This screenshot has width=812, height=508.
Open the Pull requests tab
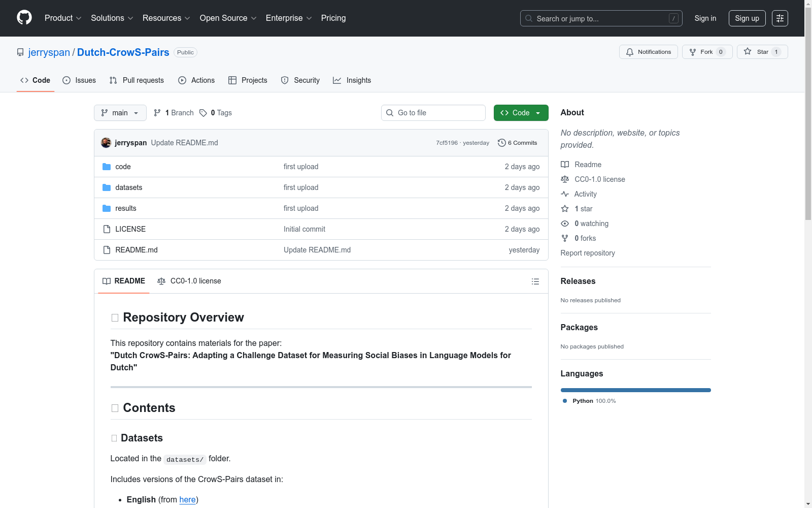point(137,80)
